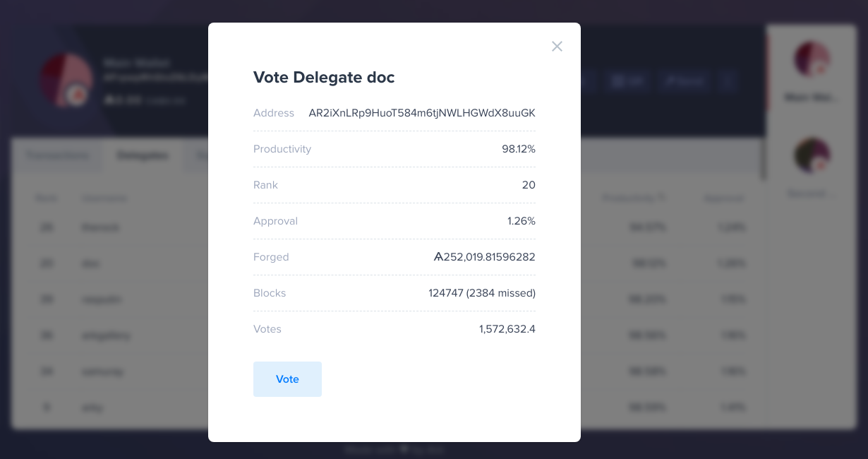Open the more options menu in header
Image resolution: width=868 pixels, height=459 pixels.
[x=728, y=81]
